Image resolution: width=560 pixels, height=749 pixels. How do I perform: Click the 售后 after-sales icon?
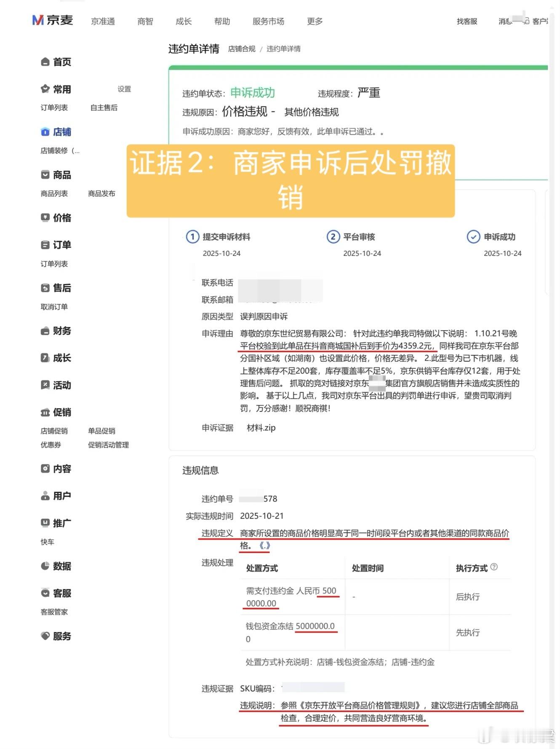[45, 288]
